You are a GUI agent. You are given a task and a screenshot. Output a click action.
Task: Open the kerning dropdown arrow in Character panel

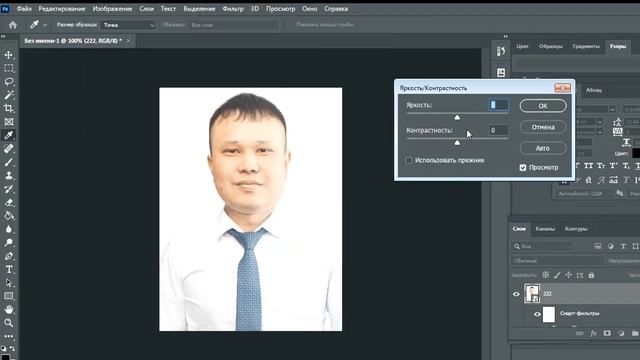(600, 132)
